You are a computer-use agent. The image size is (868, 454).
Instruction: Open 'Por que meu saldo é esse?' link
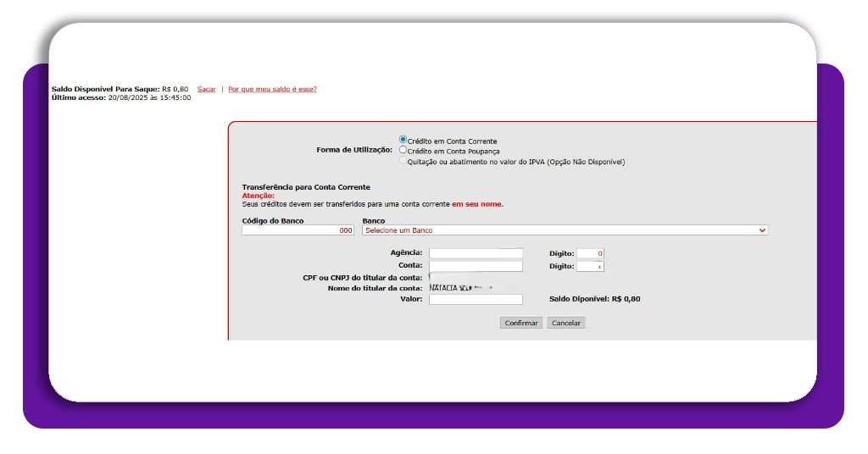(x=272, y=89)
